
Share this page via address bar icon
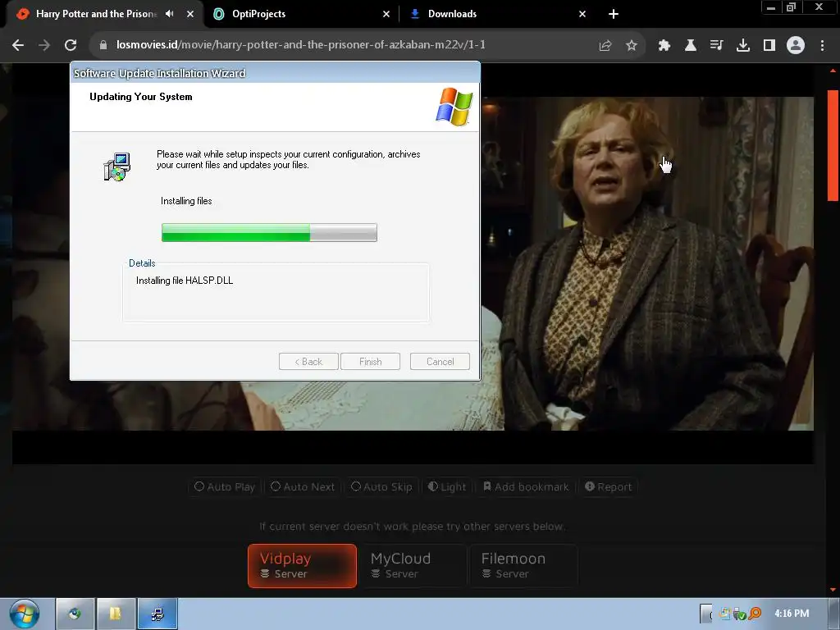tap(605, 46)
